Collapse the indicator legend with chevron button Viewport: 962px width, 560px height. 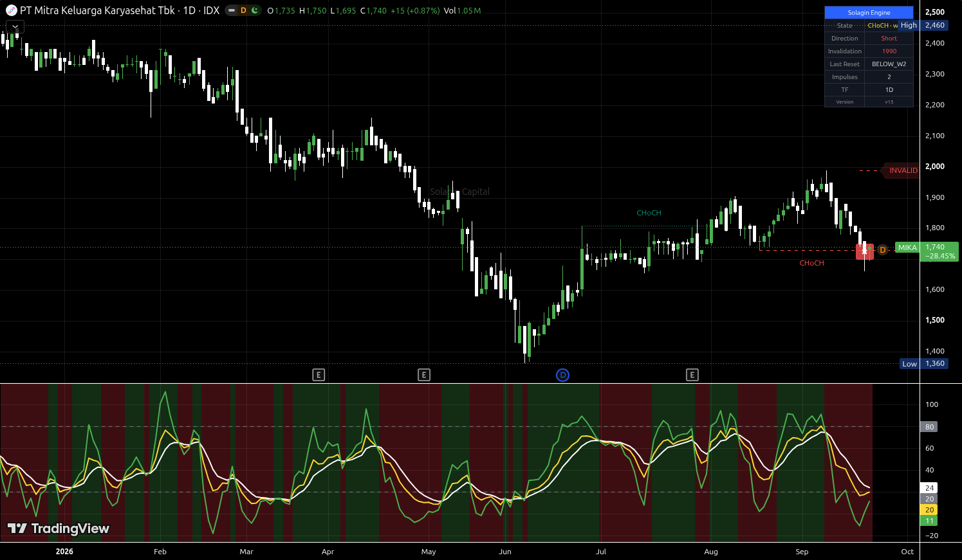pyautogui.click(x=15, y=27)
